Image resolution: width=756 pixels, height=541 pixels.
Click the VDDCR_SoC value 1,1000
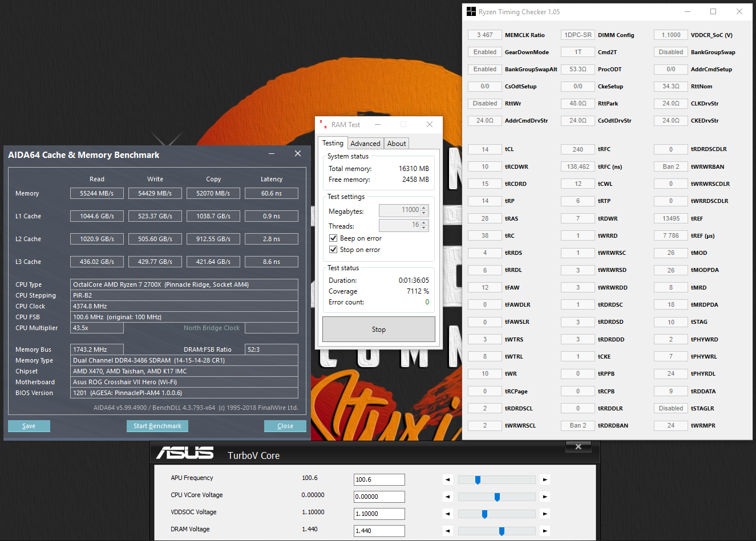671,35
